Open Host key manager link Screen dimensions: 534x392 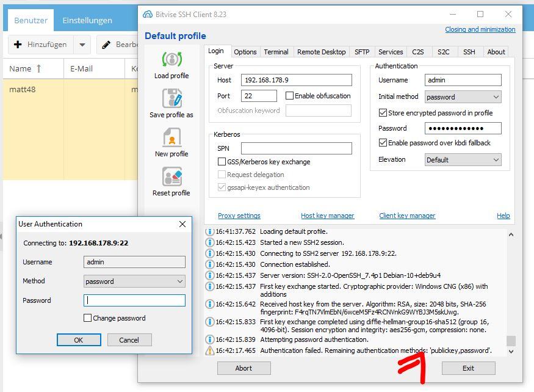(327, 216)
